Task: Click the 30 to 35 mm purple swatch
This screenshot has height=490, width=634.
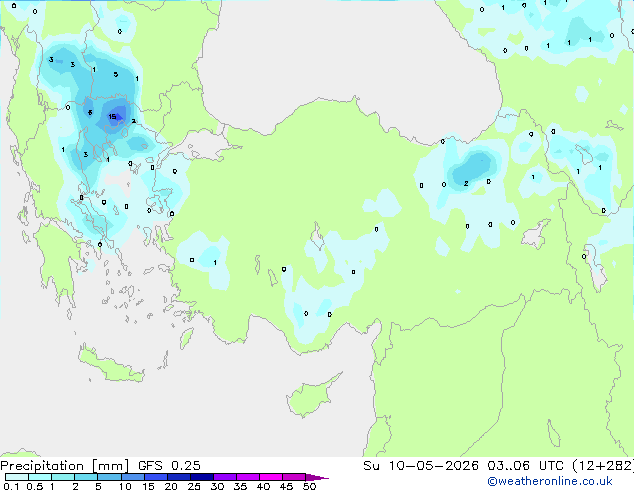Action: coord(224,477)
